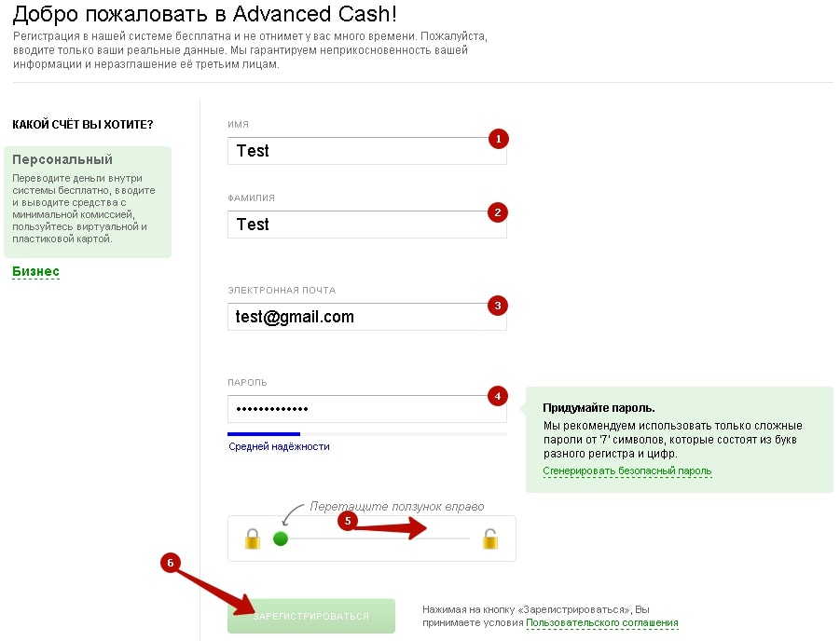Click the Пароль field label
Viewport: 840px width, 641px height.
(x=247, y=382)
